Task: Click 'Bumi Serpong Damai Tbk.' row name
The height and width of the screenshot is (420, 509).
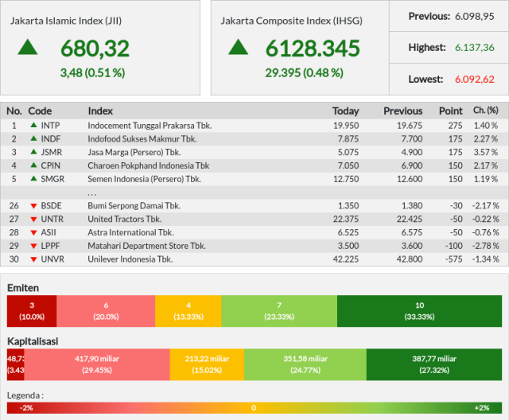Action: tap(134, 206)
